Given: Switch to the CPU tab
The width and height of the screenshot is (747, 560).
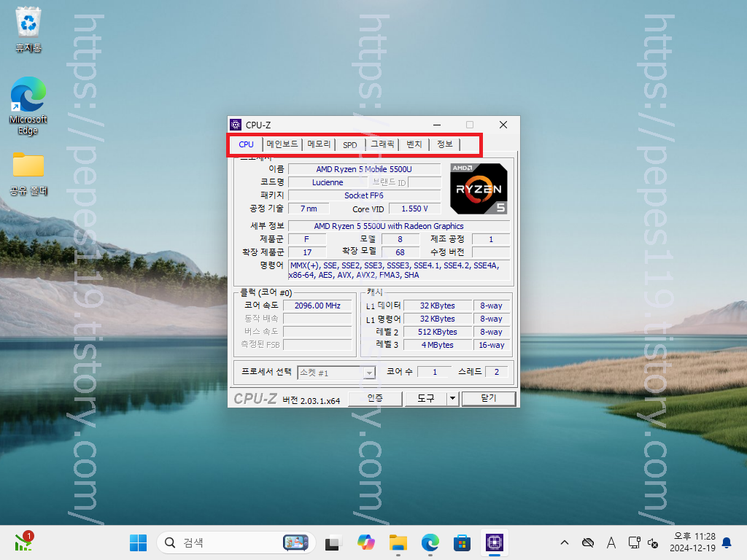Looking at the screenshot, I should [x=247, y=144].
